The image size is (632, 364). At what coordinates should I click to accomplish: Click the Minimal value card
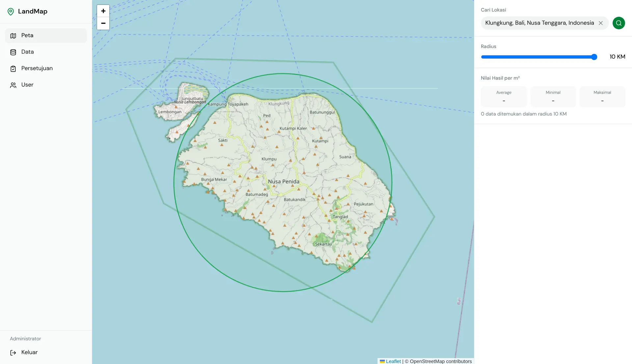[553, 97]
